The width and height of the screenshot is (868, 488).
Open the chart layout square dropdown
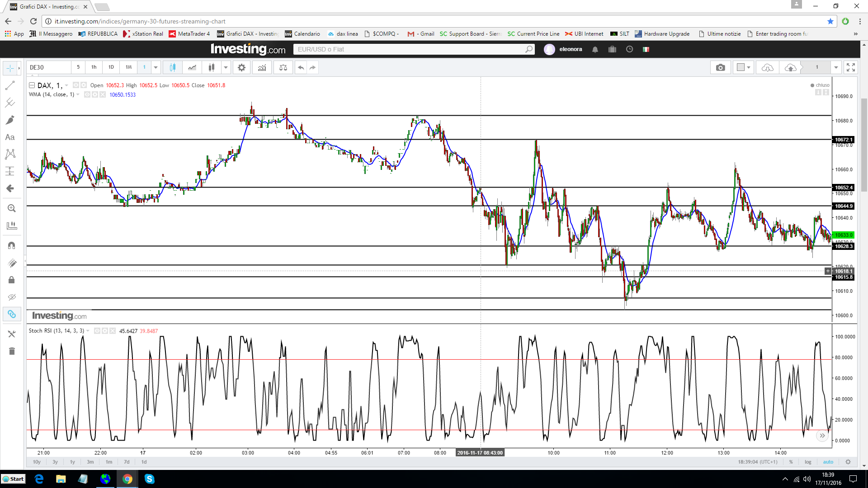[x=743, y=67]
